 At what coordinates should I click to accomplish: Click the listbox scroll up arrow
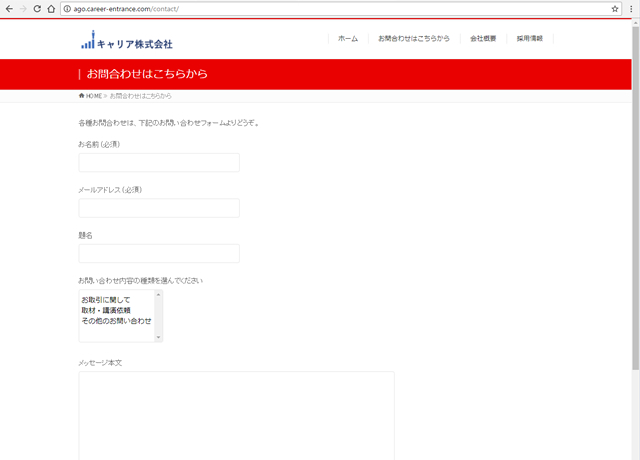point(159,294)
